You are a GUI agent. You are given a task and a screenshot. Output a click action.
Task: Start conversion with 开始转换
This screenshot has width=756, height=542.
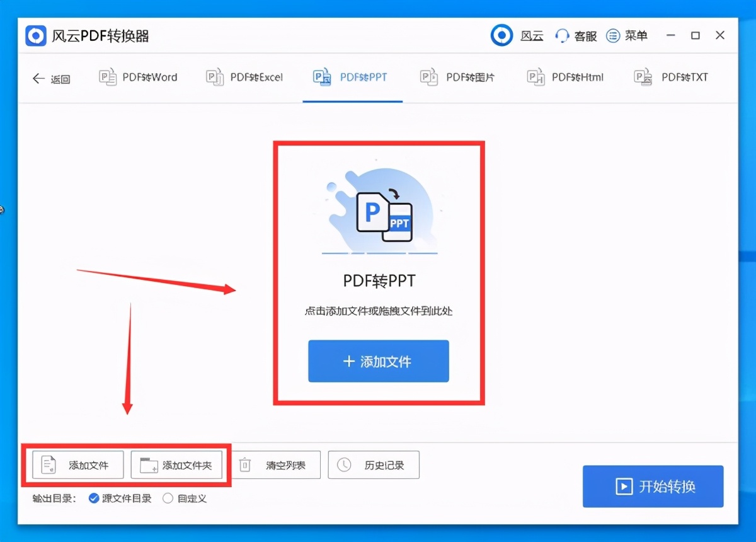click(x=653, y=486)
